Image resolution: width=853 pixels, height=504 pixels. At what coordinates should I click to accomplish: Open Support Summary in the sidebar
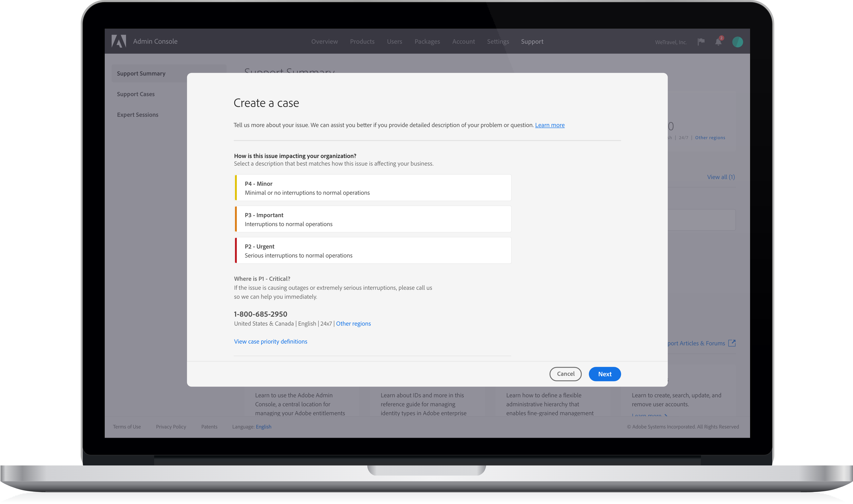pyautogui.click(x=169, y=73)
